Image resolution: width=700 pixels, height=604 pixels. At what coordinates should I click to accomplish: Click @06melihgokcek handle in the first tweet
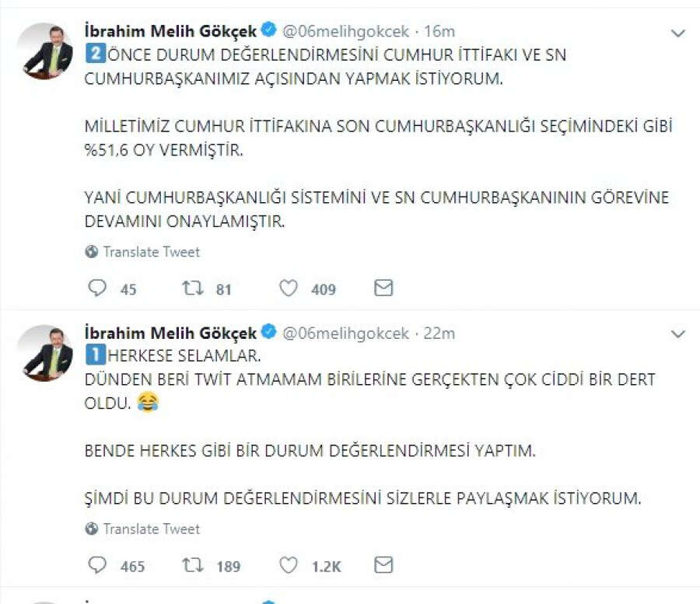[x=345, y=31]
